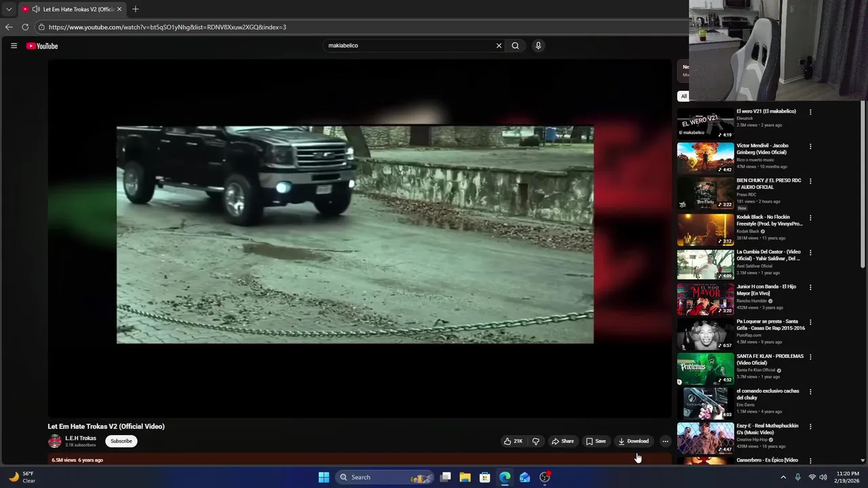Play the Junior H El Hijo Mayor thumbnail
Screen dimensions: 868x488
pos(705,299)
